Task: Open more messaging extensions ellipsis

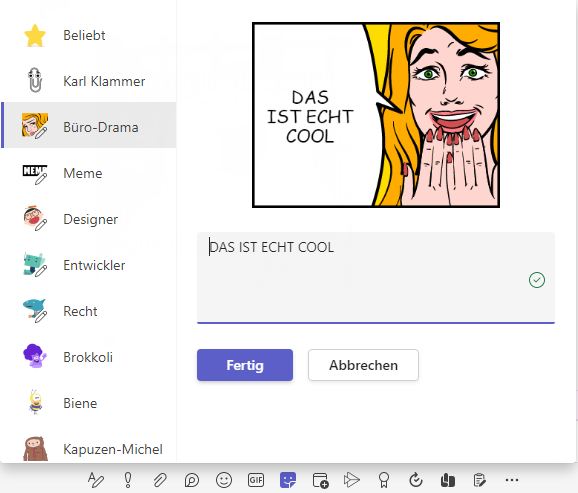Action: 512,480
